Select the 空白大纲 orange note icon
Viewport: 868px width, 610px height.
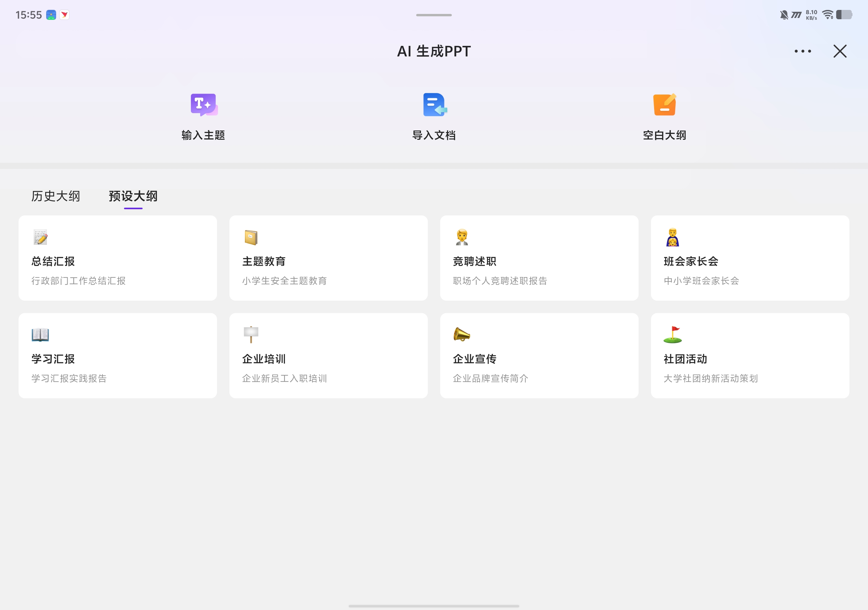tap(664, 105)
